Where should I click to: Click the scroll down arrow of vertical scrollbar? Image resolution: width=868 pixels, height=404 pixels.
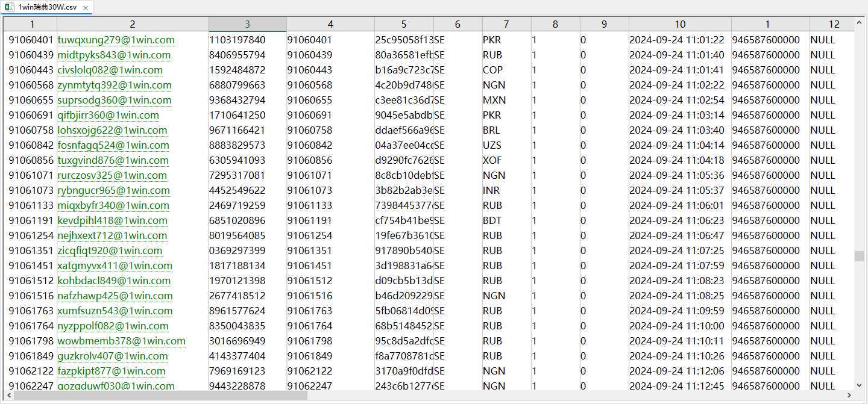pyautogui.click(x=860, y=385)
